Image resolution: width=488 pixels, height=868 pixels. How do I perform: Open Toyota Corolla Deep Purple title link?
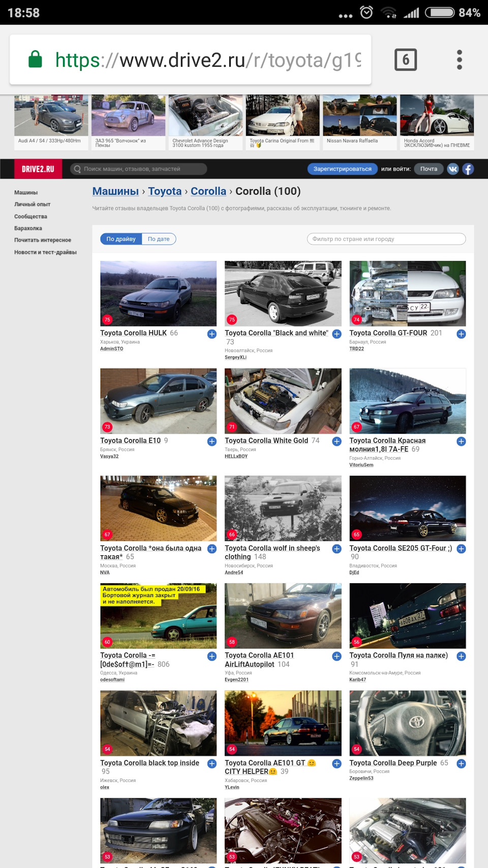393,763
